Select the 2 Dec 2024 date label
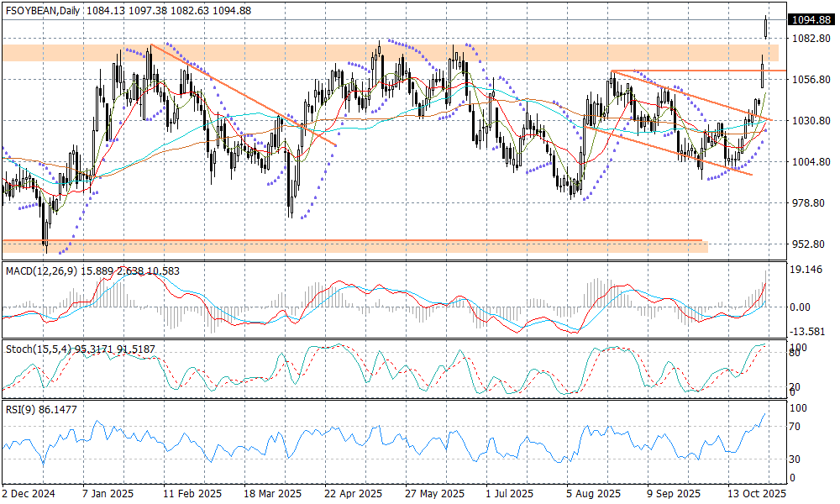Screen dimensions: 840x504 coord(28,494)
